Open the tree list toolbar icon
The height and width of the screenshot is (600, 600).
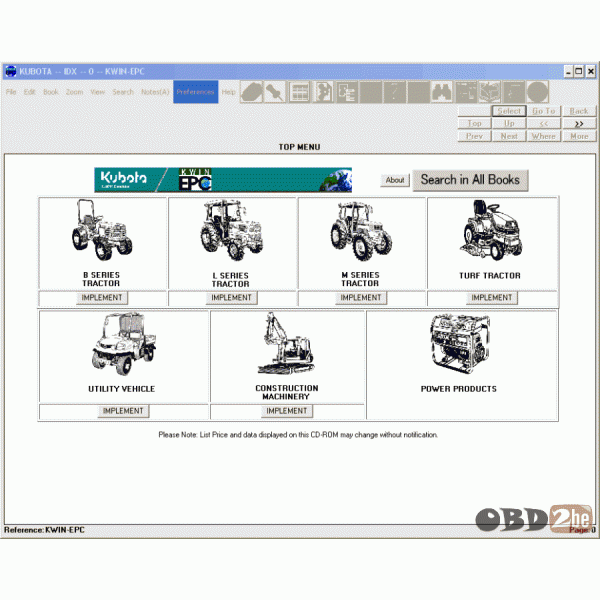[x=347, y=92]
